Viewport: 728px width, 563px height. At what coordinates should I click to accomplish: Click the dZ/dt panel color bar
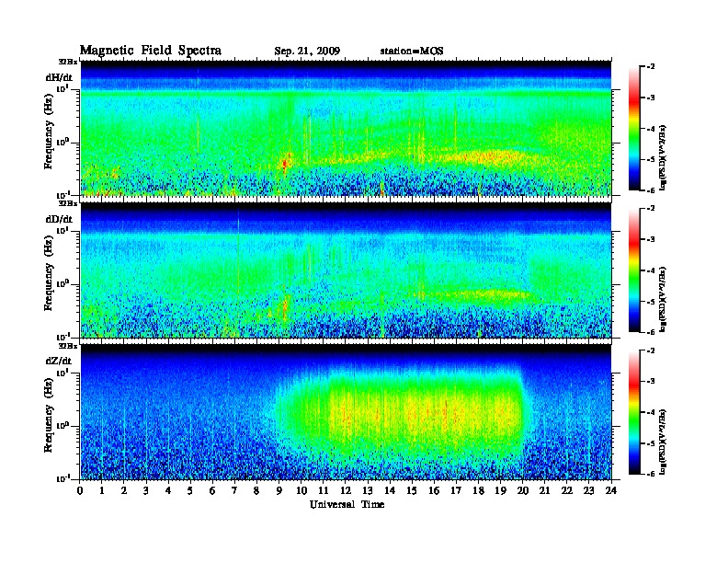[634, 412]
